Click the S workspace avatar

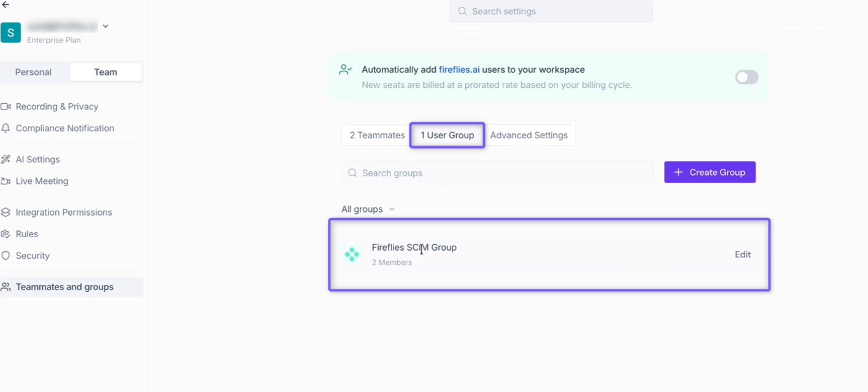10,33
